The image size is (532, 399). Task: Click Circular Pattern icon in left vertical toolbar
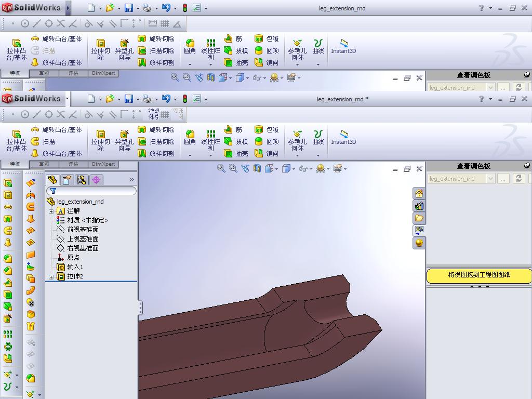pyautogui.click(x=8, y=347)
